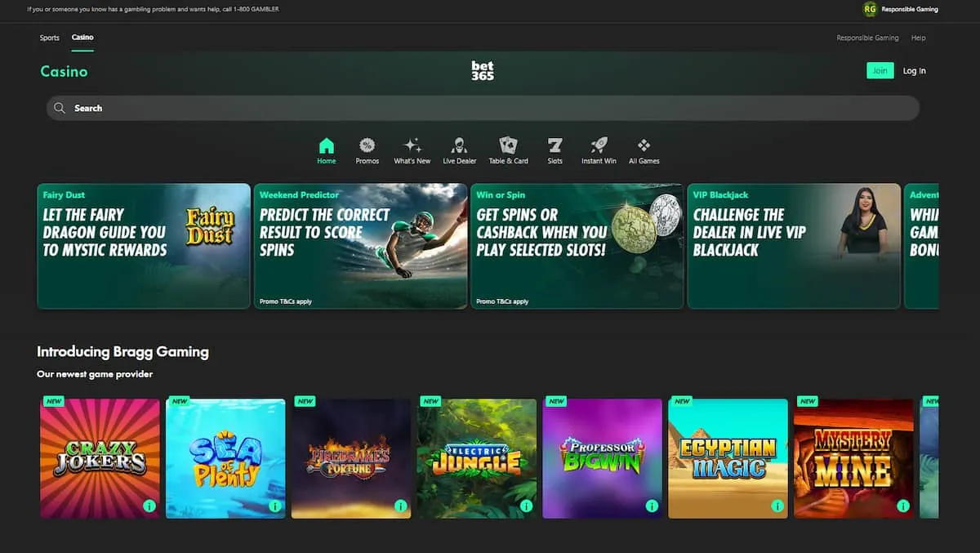The height and width of the screenshot is (553, 980).
Task: Click the bet365 logo
Action: [483, 71]
